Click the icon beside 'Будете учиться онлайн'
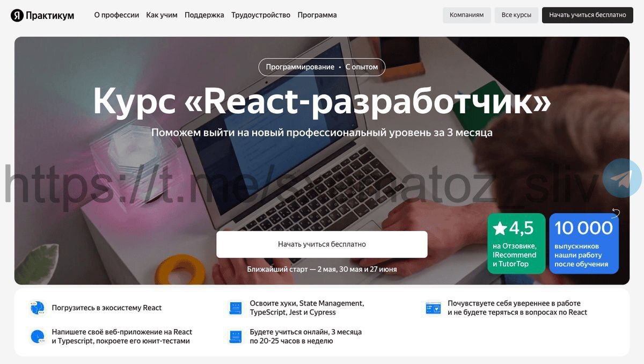 click(x=235, y=337)
